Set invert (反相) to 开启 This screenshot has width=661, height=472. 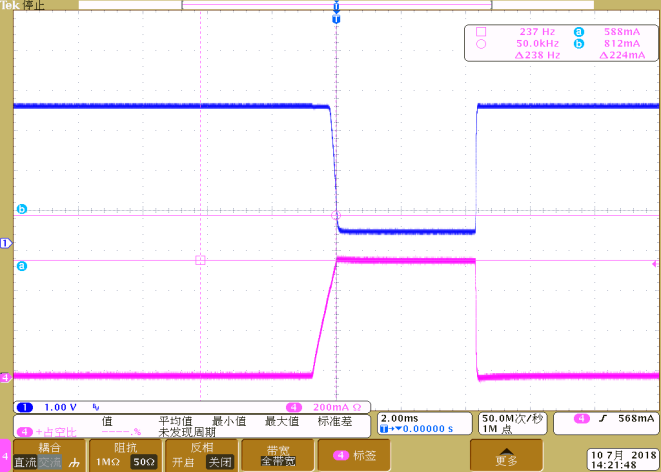pos(183,463)
